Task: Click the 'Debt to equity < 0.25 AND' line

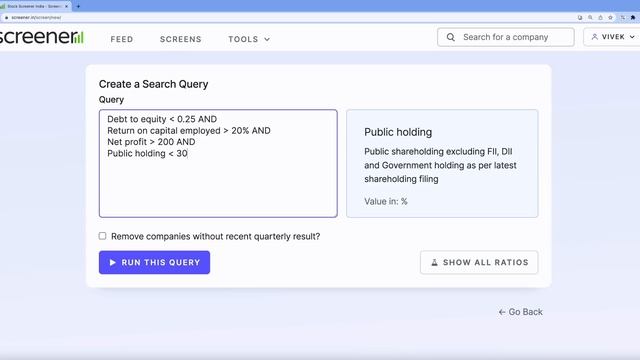Action: [x=162, y=119]
